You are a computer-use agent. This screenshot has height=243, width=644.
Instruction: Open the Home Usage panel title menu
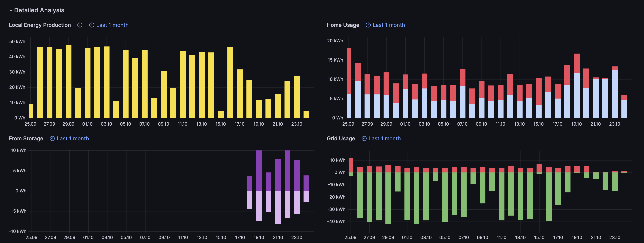[x=343, y=25]
